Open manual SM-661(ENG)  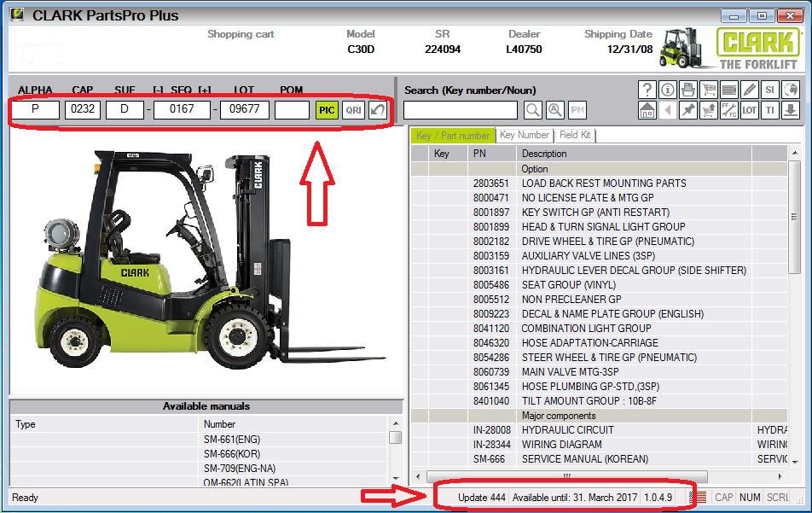[232, 440]
